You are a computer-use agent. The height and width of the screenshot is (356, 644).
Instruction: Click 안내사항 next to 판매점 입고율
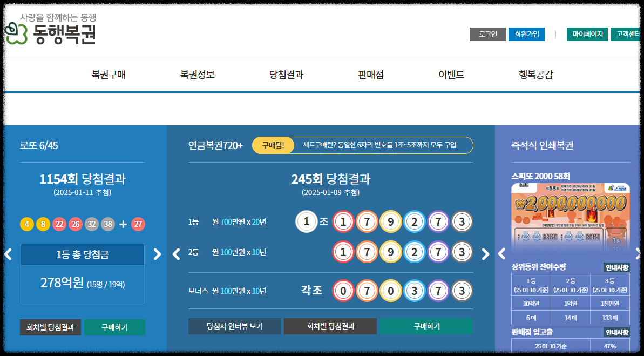coord(616,332)
